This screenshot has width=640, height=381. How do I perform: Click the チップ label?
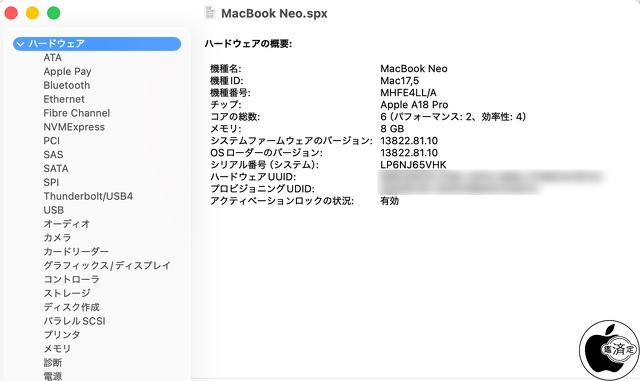click(226, 105)
